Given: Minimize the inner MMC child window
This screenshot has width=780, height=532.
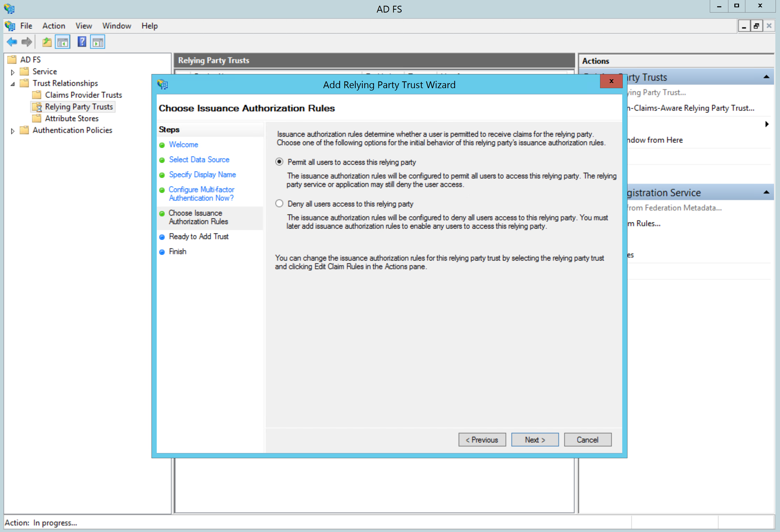Looking at the screenshot, I should click(x=744, y=26).
